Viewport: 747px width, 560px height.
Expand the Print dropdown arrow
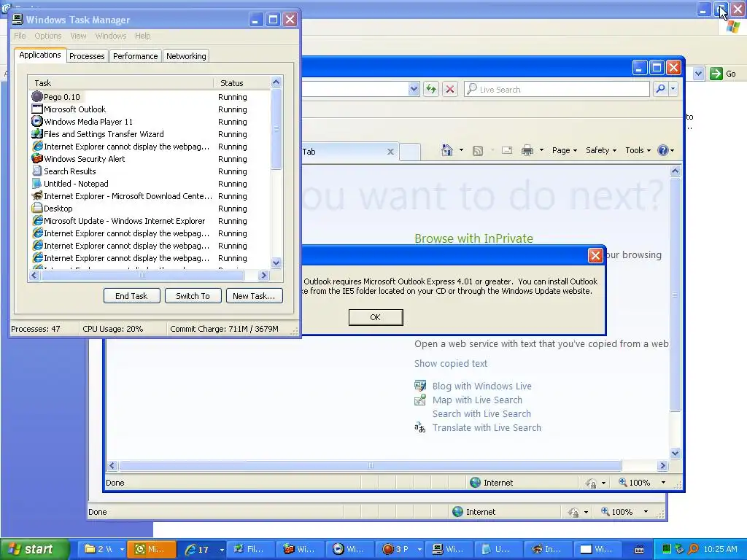tap(541, 150)
